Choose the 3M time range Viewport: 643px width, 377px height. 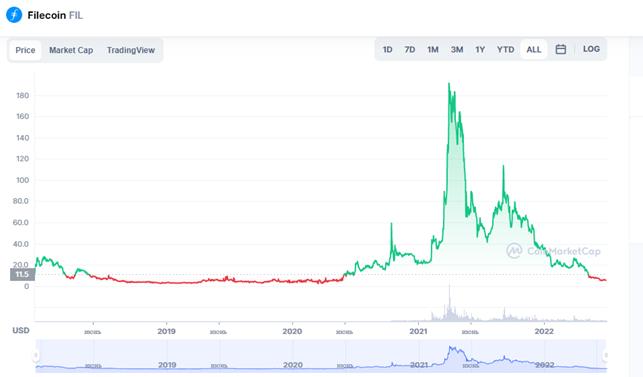point(457,50)
